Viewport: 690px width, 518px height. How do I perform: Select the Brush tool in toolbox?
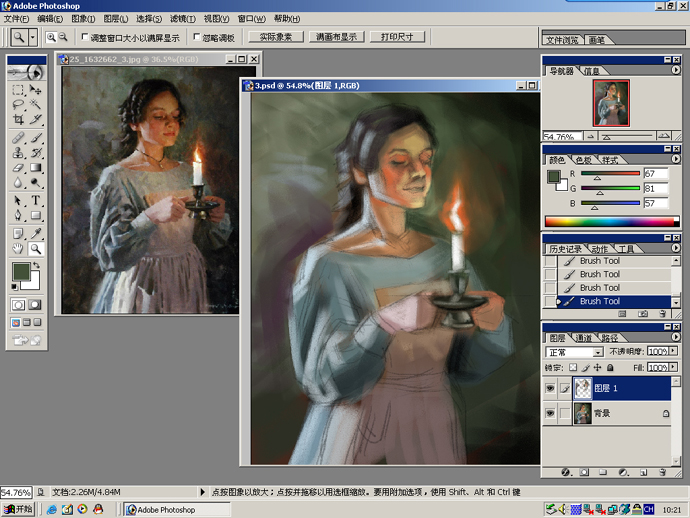[35, 138]
